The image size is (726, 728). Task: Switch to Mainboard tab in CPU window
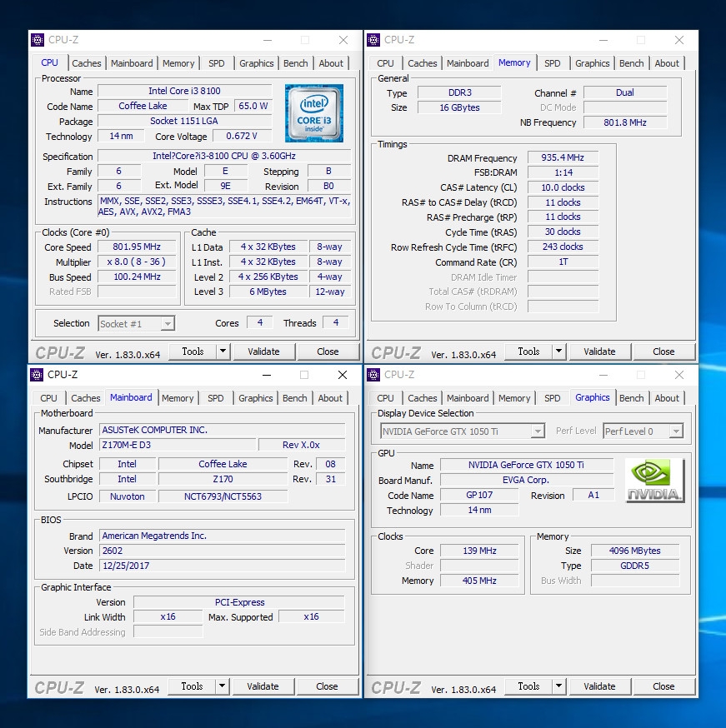[132, 63]
